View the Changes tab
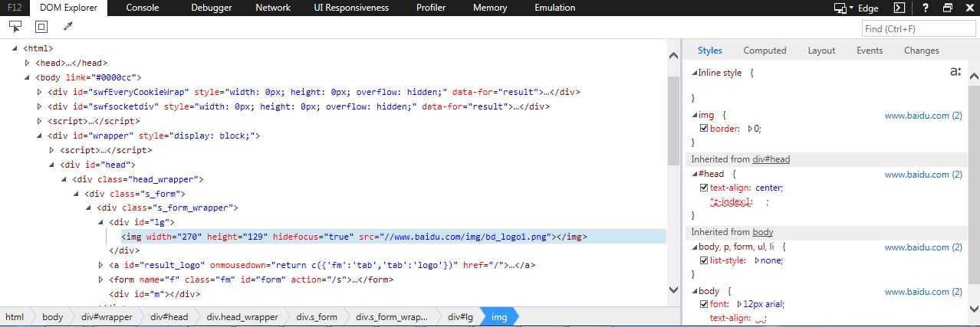The image size is (980, 327). (922, 51)
